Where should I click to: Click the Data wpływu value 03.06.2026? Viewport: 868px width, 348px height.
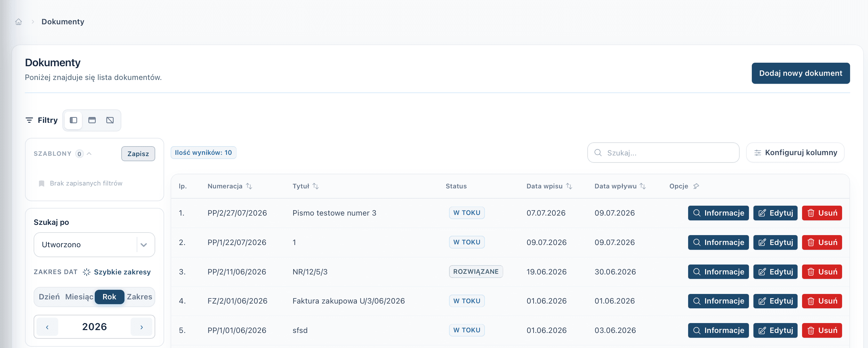pos(615,330)
